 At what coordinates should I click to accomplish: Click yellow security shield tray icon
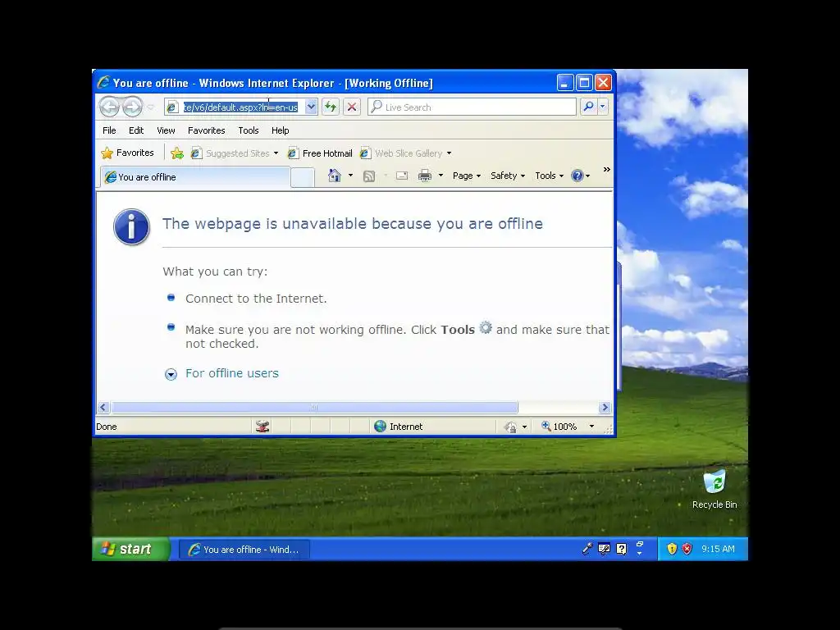point(672,549)
